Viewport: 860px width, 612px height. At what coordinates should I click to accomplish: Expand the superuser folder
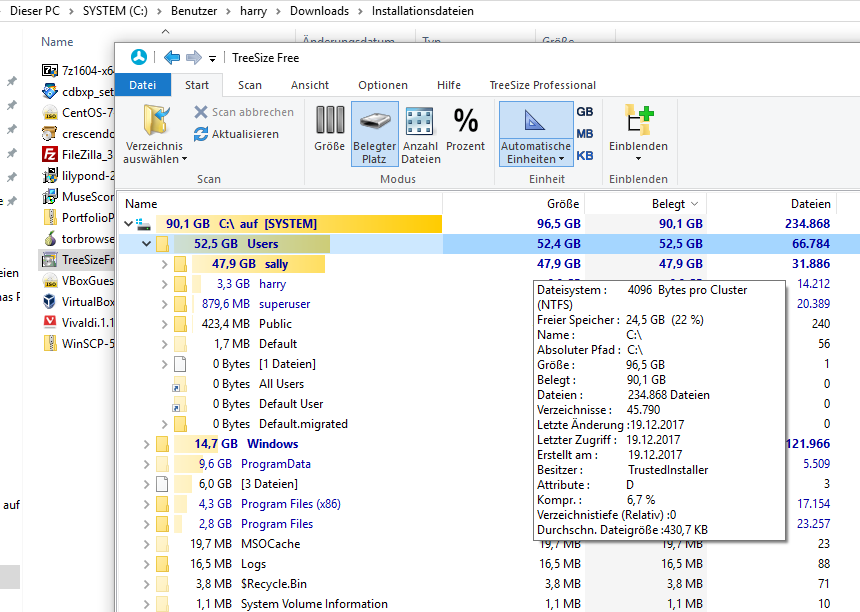tap(164, 304)
